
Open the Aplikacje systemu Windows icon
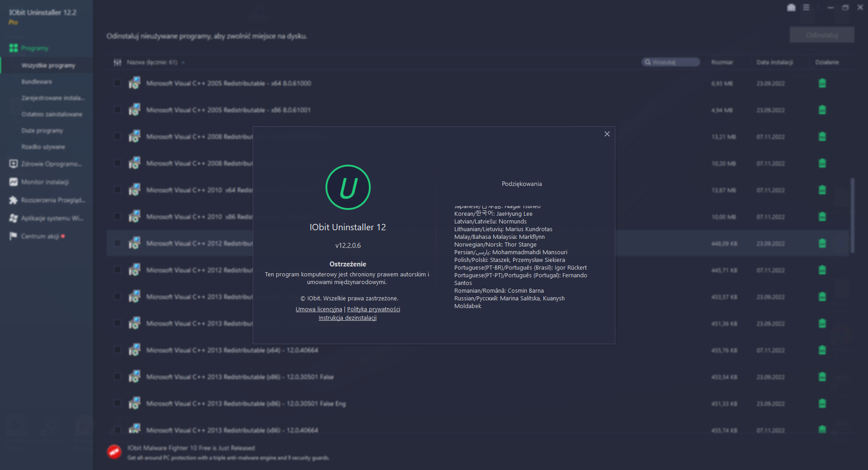(x=14, y=218)
